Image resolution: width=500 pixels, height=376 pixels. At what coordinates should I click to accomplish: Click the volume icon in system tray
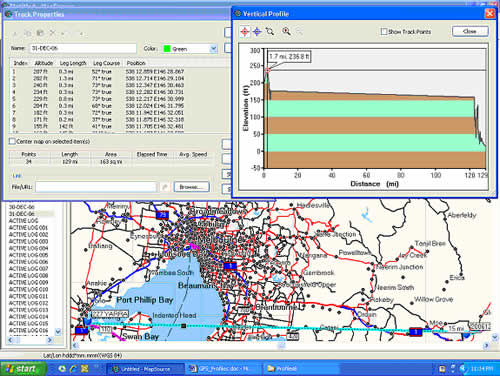click(x=463, y=369)
